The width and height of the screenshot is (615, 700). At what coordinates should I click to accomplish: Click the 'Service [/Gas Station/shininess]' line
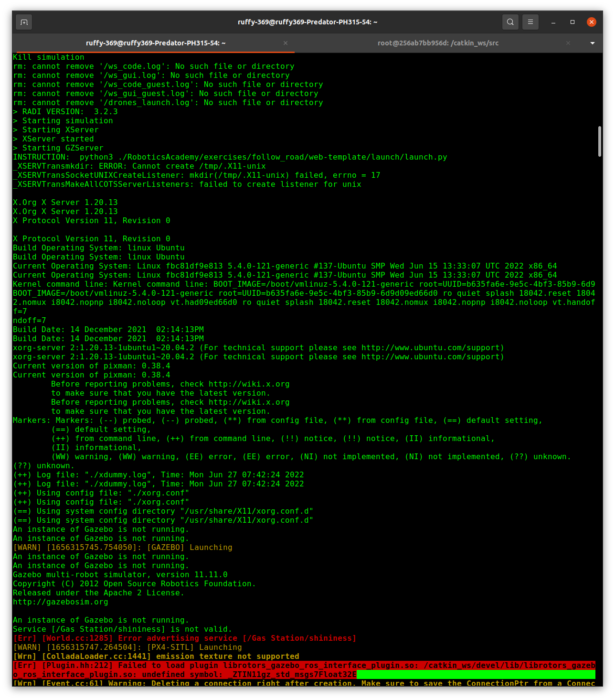tap(123, 629)
